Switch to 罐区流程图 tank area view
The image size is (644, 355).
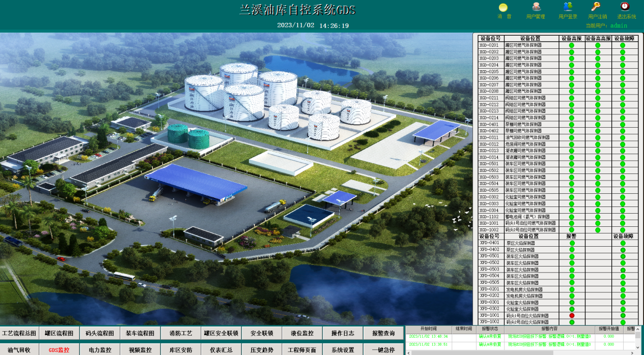(60, 334)
